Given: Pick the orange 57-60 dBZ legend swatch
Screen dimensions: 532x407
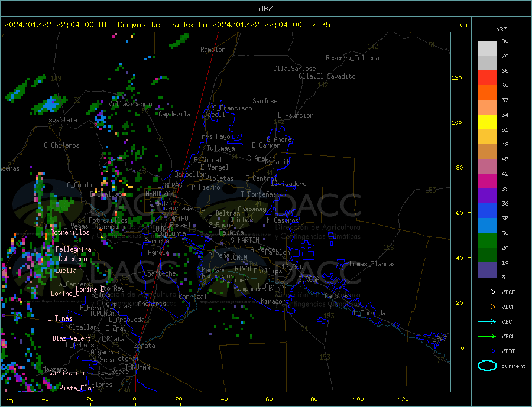Looking at the screenshot, I should (x=487, y=93).
